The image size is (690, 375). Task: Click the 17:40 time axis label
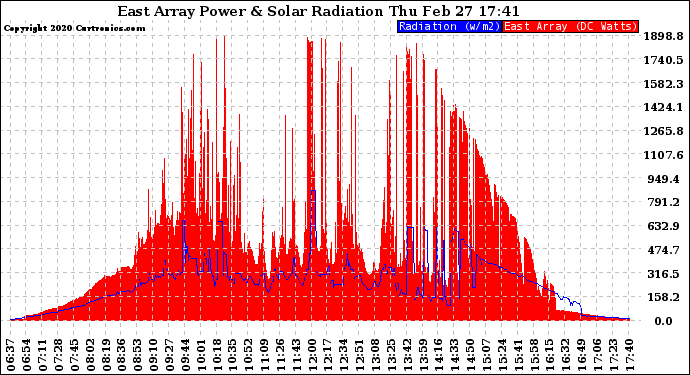[x=629, y=355]
